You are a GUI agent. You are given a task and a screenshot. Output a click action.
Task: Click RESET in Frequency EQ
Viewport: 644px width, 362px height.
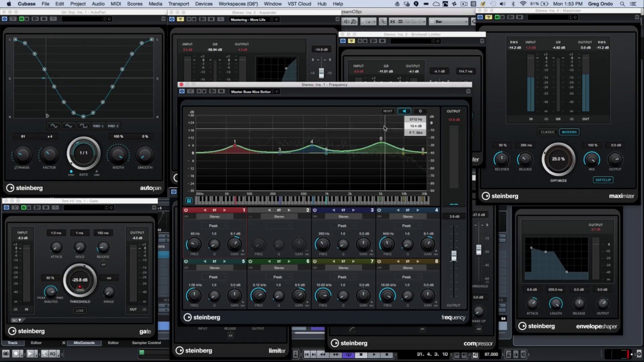[x=388, y=111]
